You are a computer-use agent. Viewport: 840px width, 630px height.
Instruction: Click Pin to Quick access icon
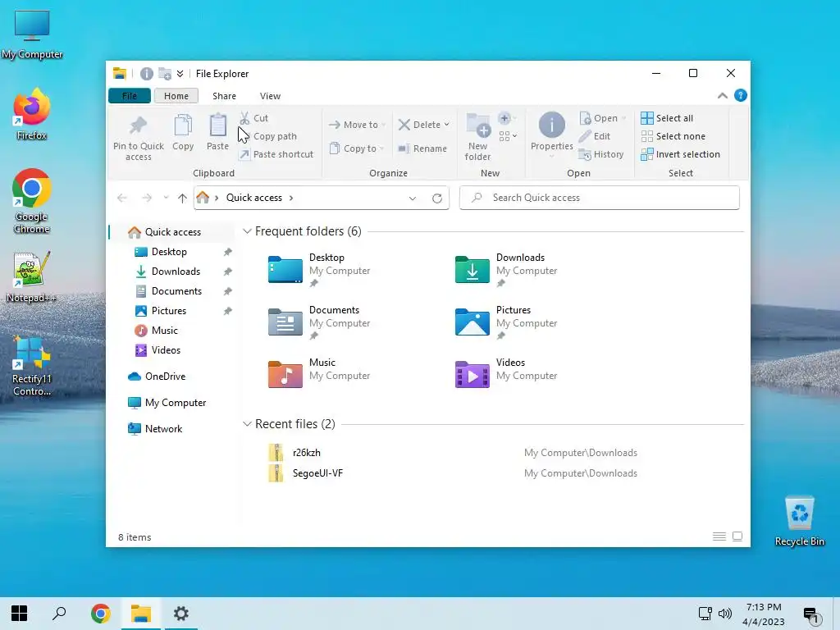click(x=138, y=126)
